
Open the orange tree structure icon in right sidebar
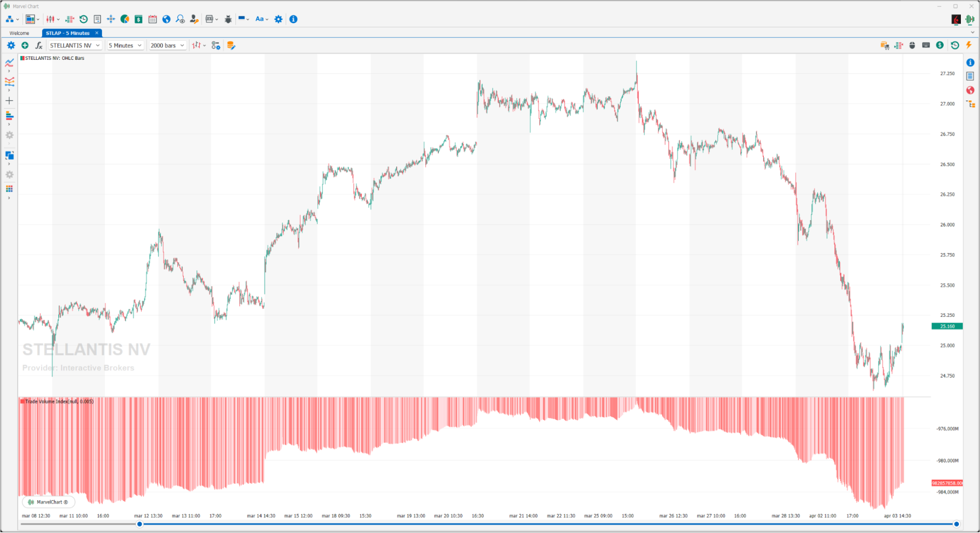(x=970, y=104)
